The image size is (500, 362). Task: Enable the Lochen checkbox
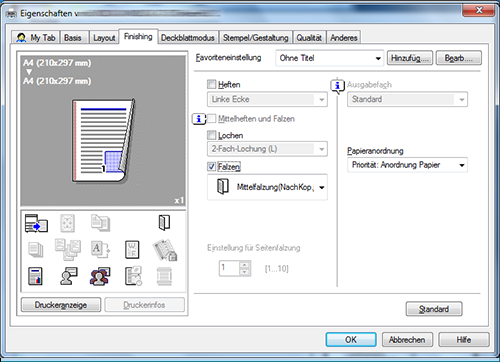pyautogui.click(x=211, y=135)
